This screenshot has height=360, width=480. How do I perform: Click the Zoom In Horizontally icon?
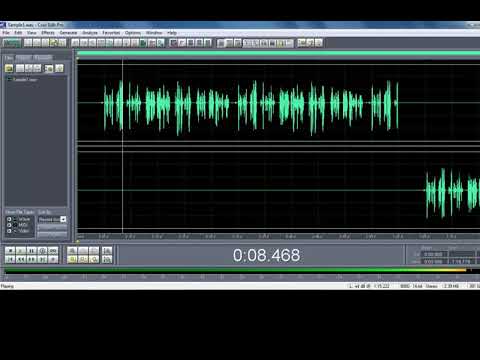coord(72,251)
